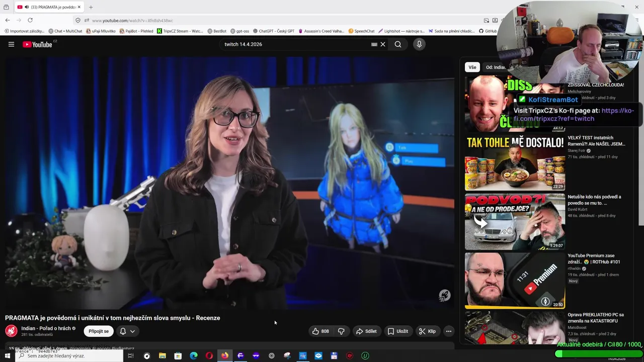Click the channel watermark in video corner

click(x=444, y=296)
